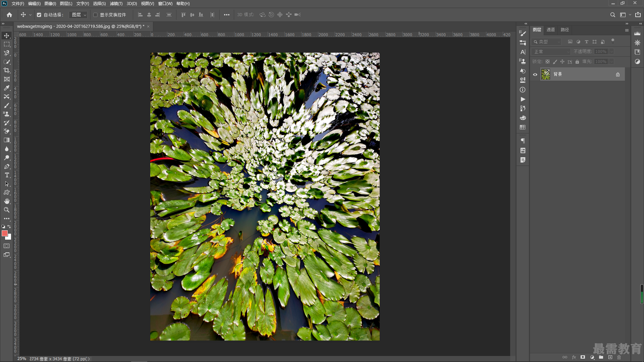Image resolution: width=644 pixels, height=362 pixels.
Task: Close the document tab
Action: (148, 26)
